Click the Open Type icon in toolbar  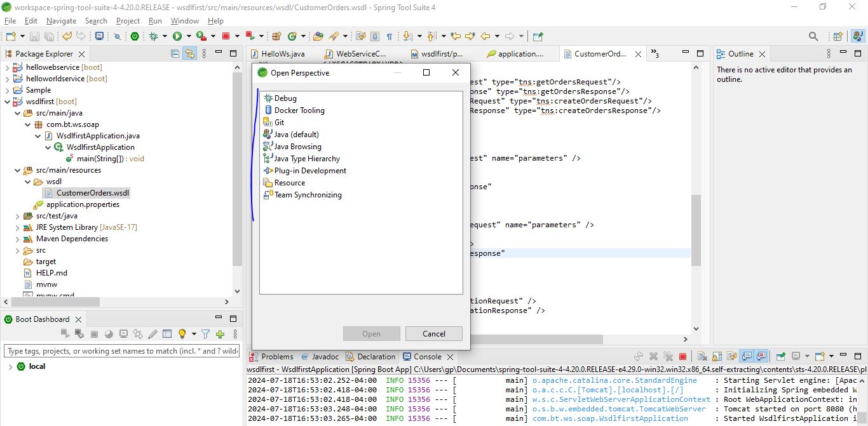[x=318, y=37]
